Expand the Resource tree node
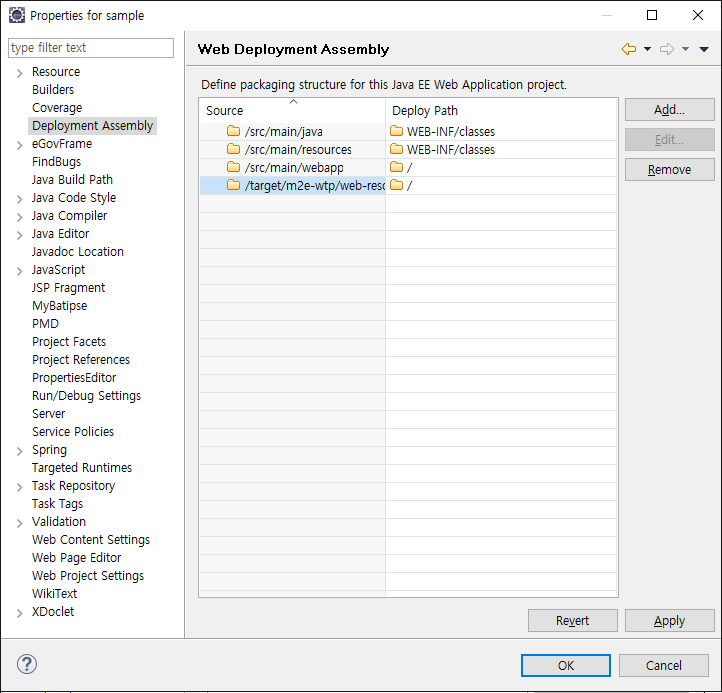Viewport: 722px width, 693px height. pyautogui.click(x=19, y=72)
